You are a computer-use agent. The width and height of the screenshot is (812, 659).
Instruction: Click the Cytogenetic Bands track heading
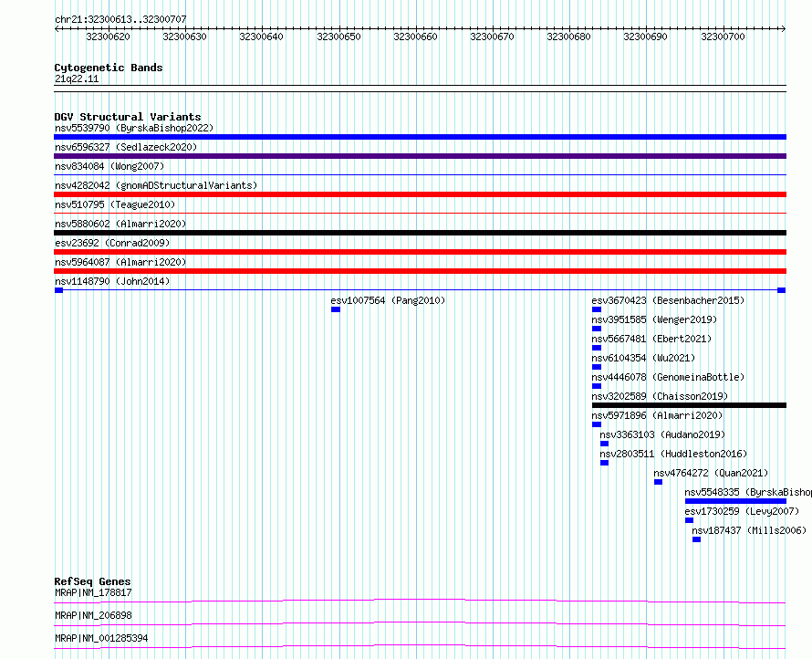(109, 68)
